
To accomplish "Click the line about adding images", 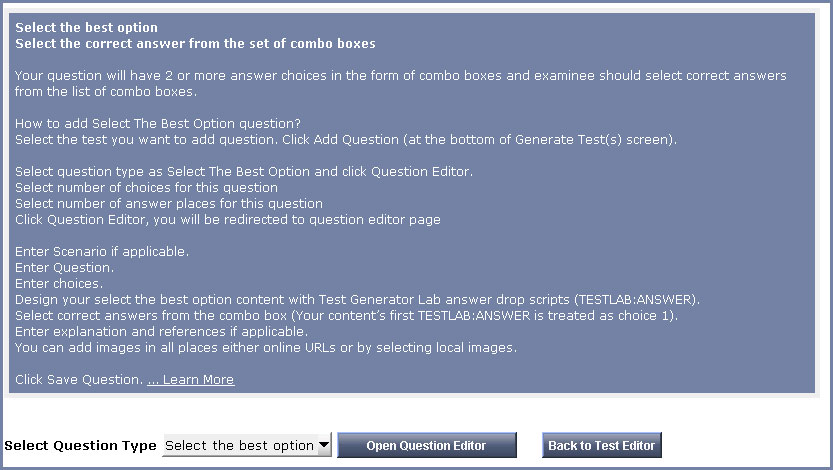I will coord(265,348).
